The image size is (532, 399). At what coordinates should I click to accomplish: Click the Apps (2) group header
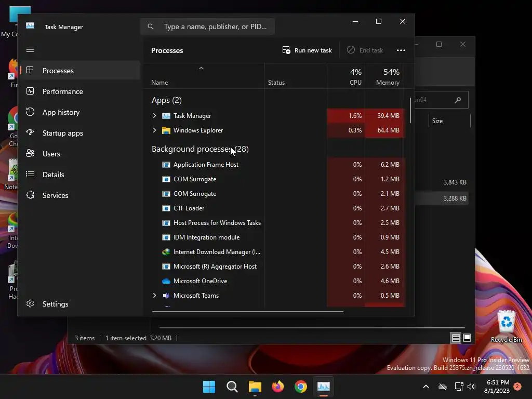[x=167, y=100]
